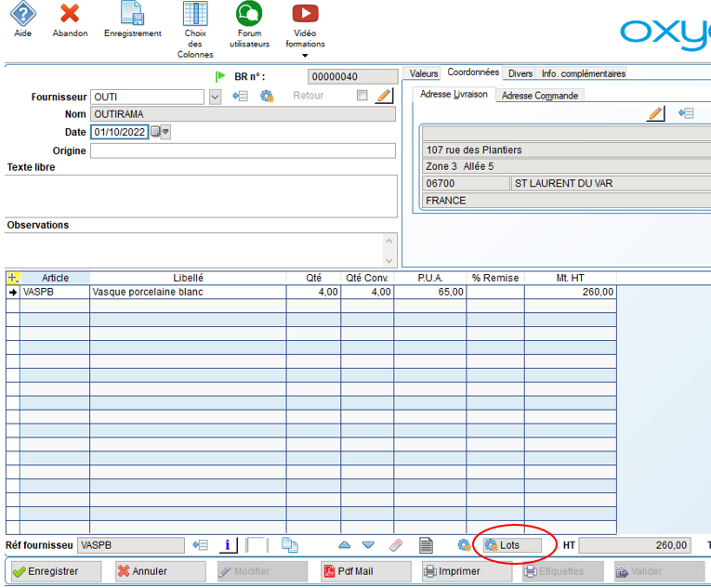Click the Etiquettes button
The width and height of the screenshot is (711, 588).
pyautogui.click(x=563, y=571)
